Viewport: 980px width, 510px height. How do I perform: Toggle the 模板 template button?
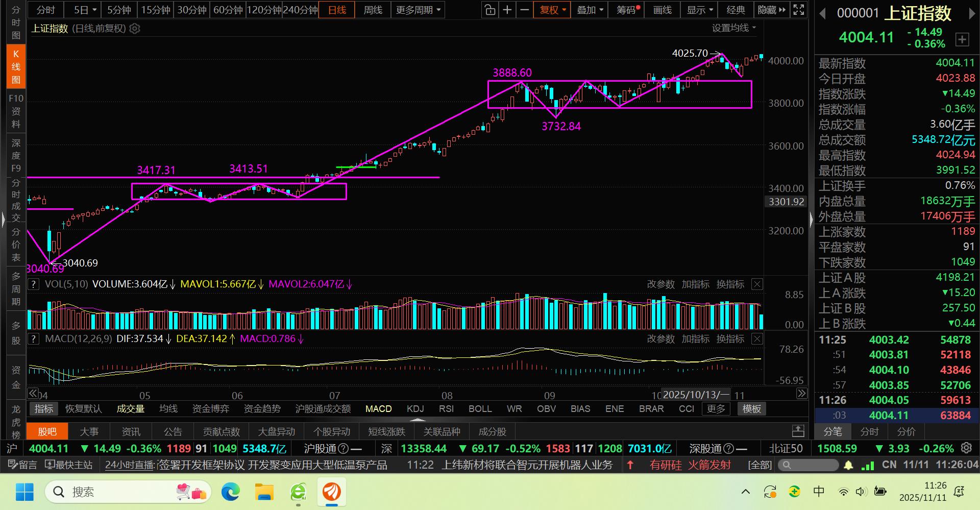(x=752, y=409)
